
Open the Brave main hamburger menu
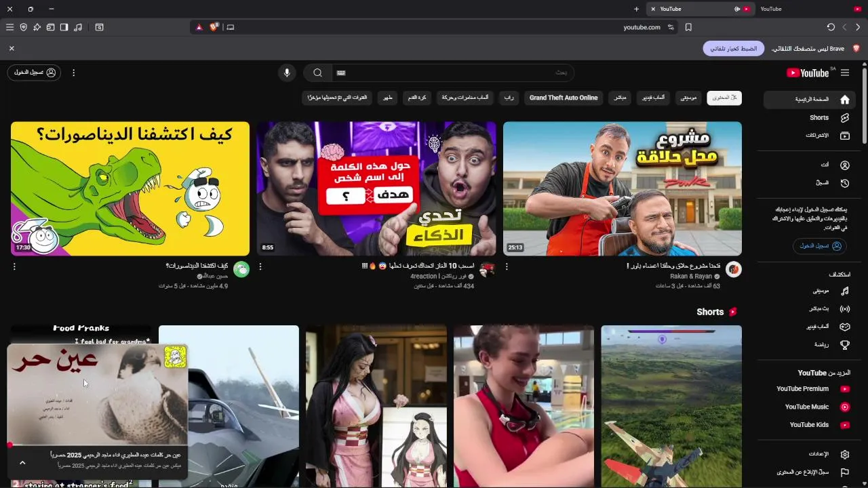pos(9,27)
